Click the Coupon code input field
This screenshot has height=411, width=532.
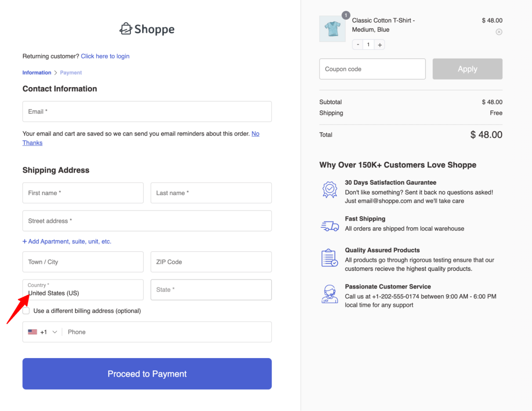tap(372, 69)
